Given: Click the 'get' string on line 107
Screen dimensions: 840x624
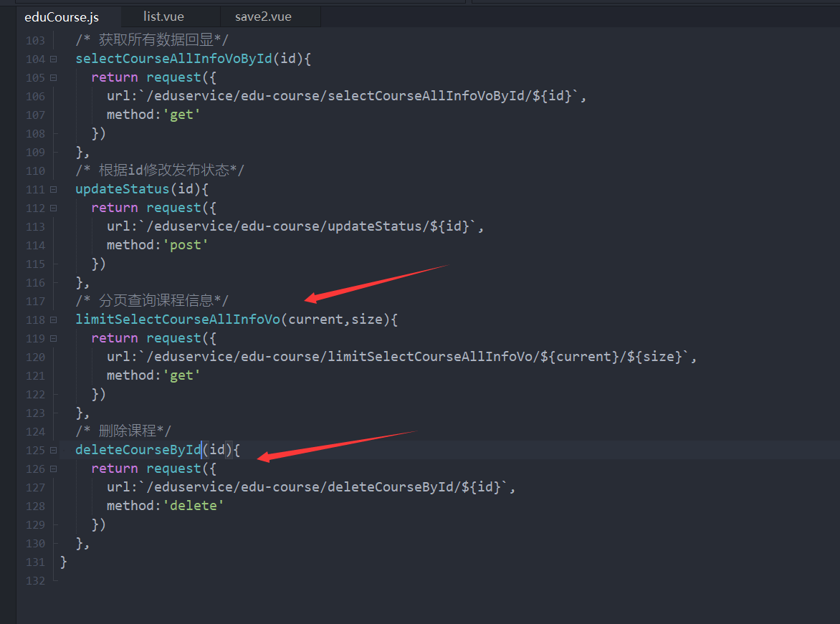Looking at the screenshot, I should click(x=181, y=115).
